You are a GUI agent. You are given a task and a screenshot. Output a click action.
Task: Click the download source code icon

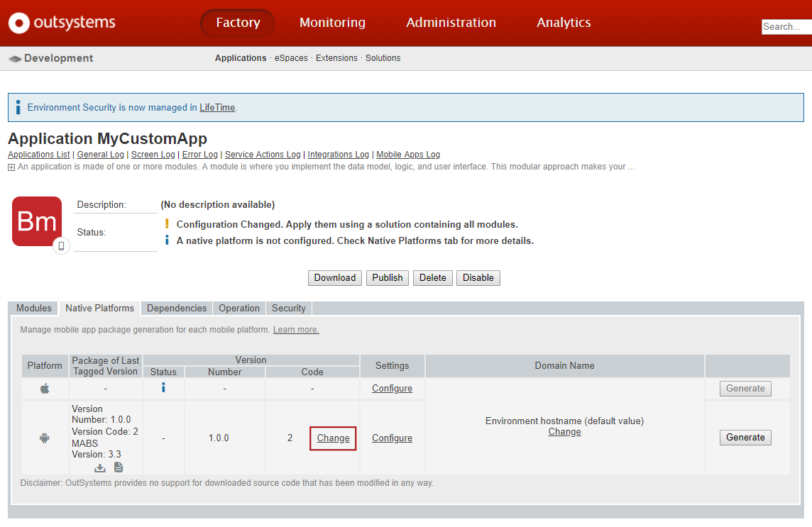[x=100, y=467]
